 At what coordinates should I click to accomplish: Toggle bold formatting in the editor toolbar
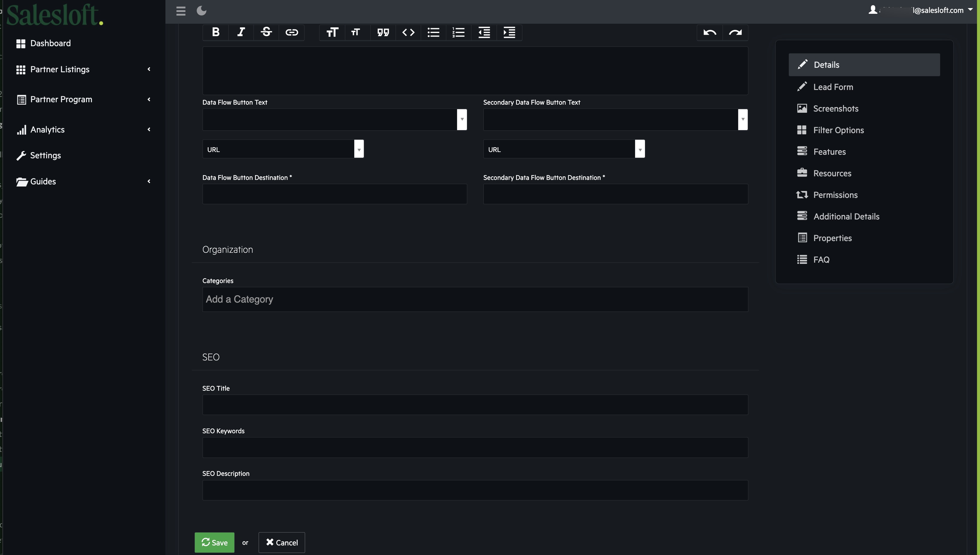[x=215, y=32]
